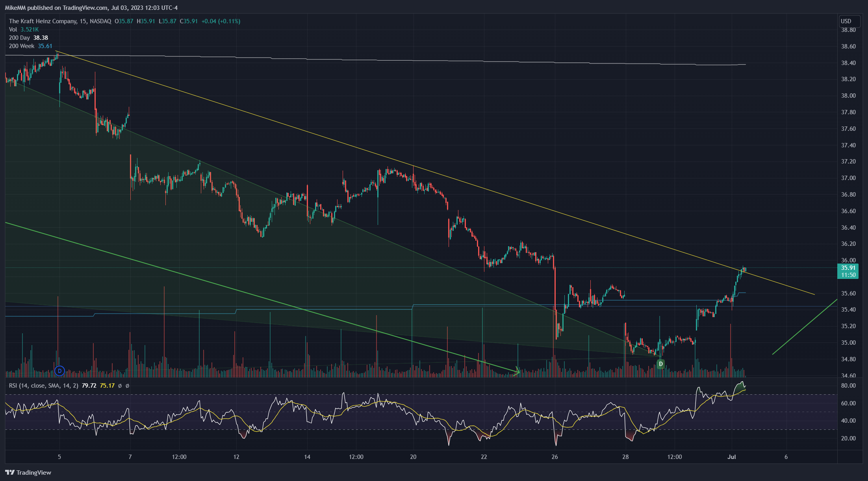Open the USD currency selector

(x=849, y=21)
